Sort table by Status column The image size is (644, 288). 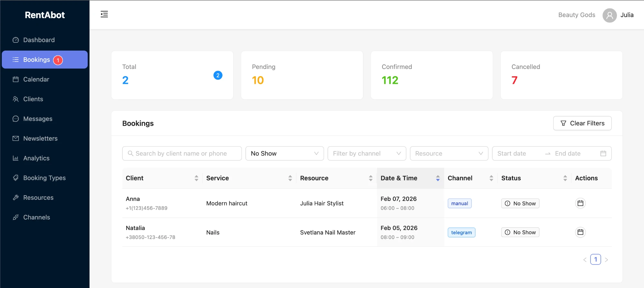click(565, 178)
